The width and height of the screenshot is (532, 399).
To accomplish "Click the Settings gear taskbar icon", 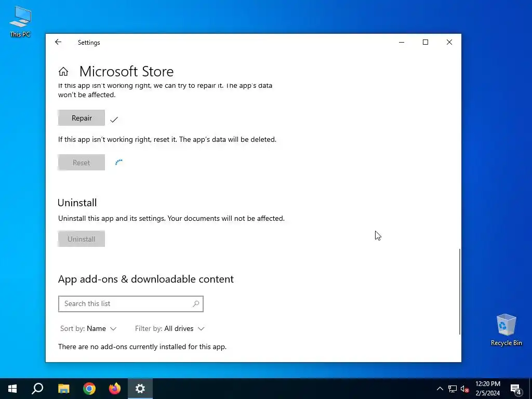I will tap(140, 389).
